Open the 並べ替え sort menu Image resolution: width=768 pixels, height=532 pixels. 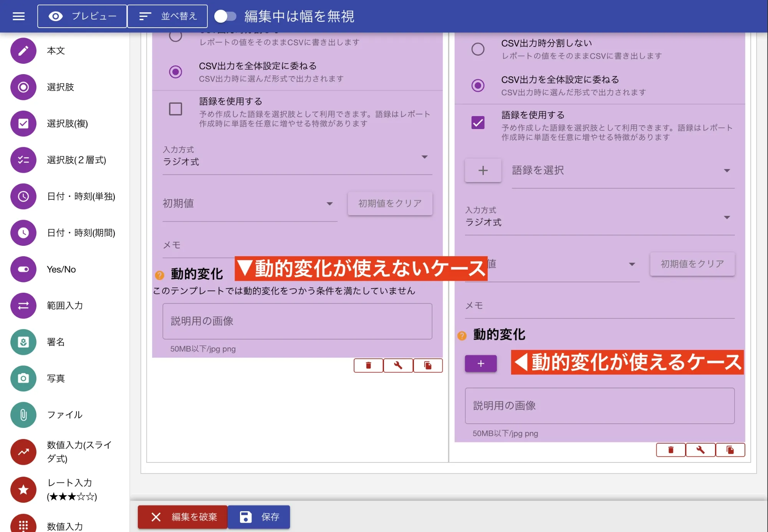coord(167,16)
